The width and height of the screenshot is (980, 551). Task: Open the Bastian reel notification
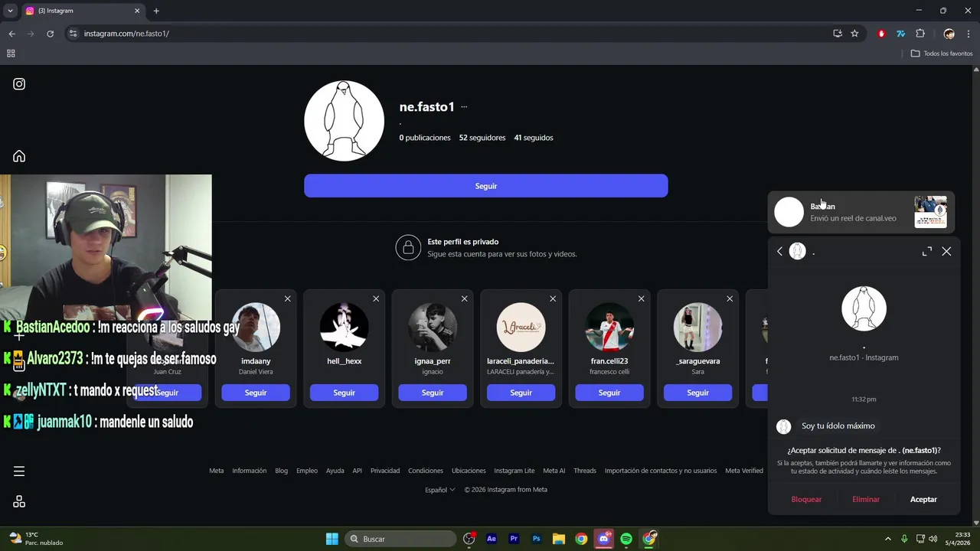pos(861,212)
